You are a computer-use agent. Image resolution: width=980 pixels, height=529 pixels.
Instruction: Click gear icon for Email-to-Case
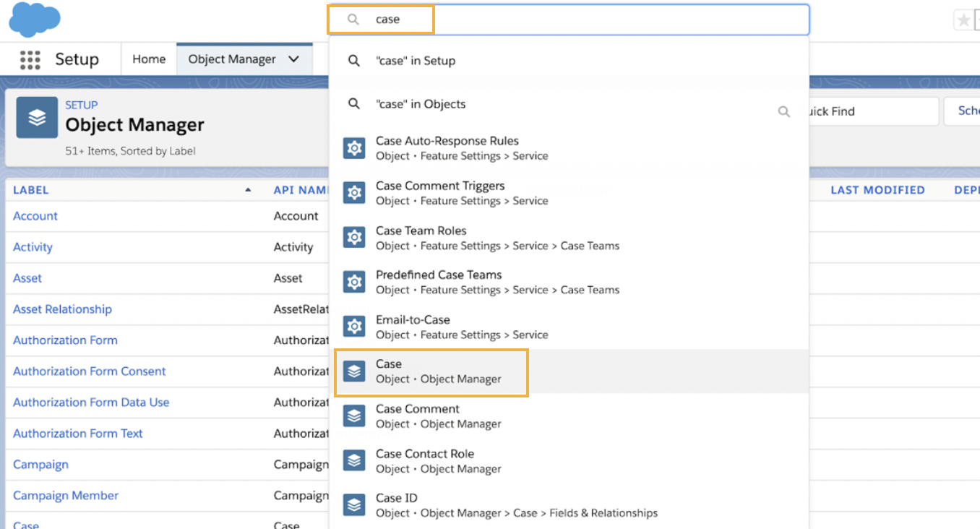click(354, 327)
